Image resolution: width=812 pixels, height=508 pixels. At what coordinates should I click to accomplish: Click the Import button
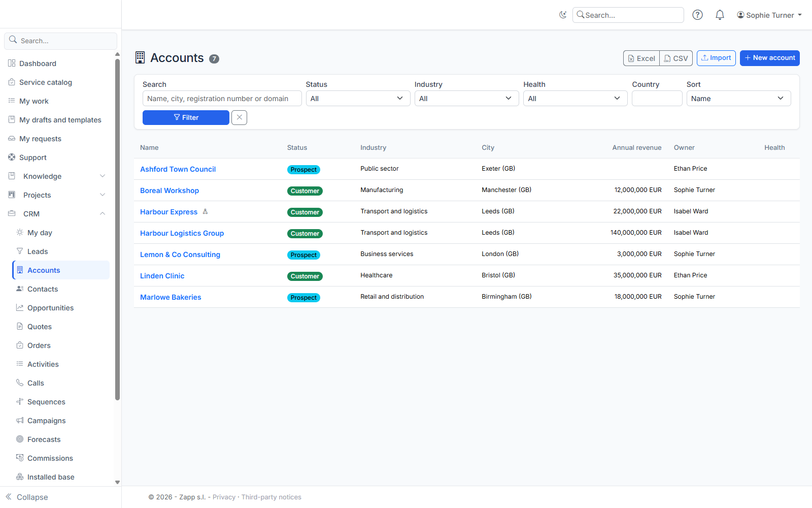click(x=716, y=58)
